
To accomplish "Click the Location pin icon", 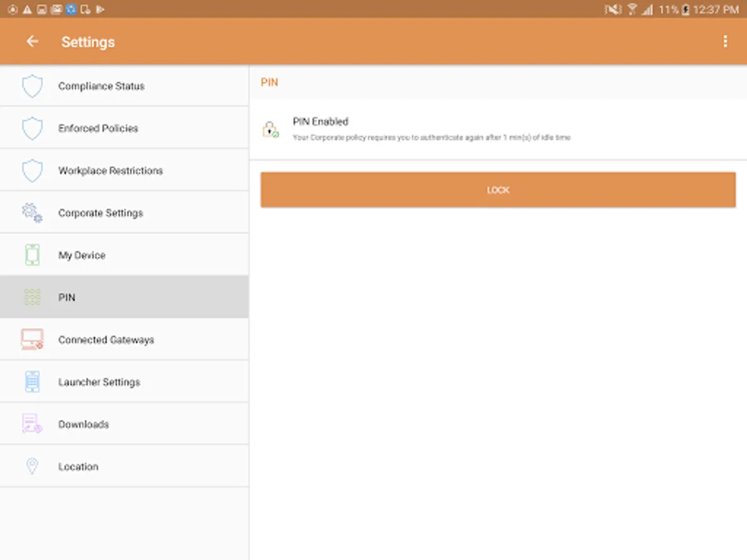I will 32,467.
